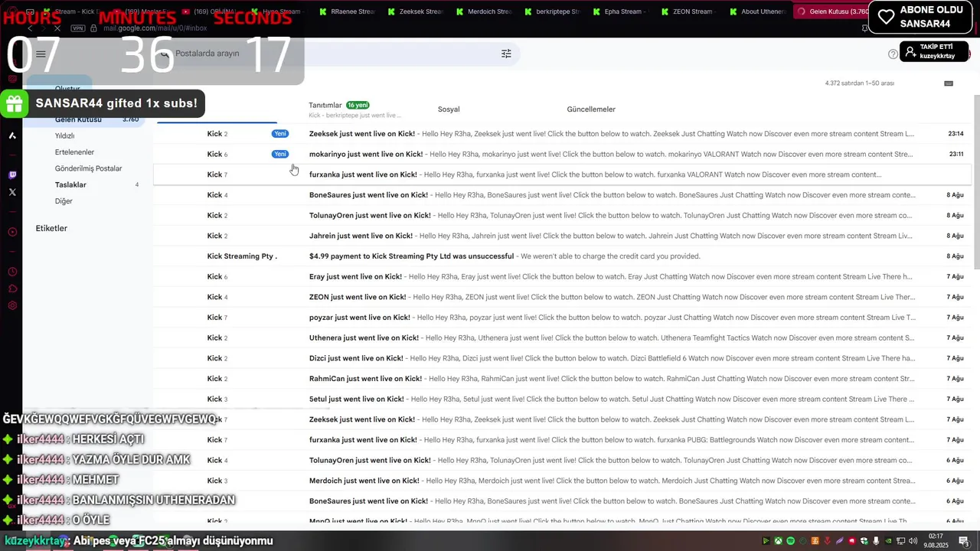Open 'Eray just went live on Kick!' email
This screenshot has height=551, width=980.
(x=563, y=277)
